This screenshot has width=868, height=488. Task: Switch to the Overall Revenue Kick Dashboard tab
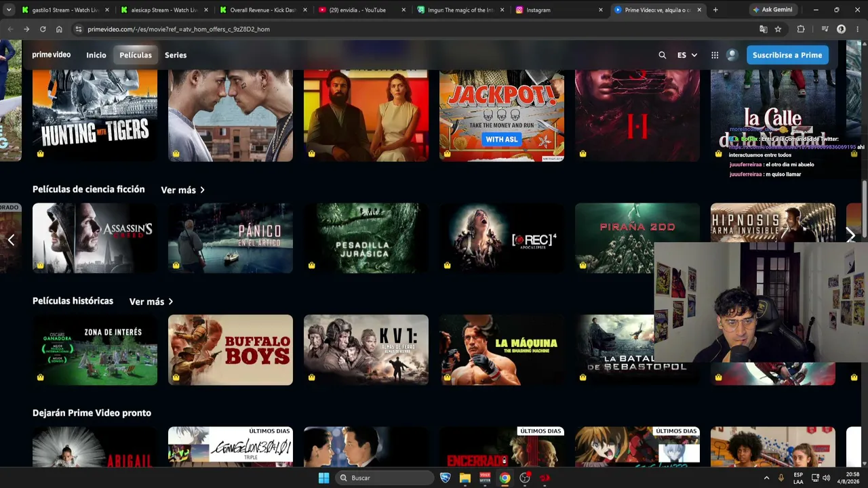point(262,10)
